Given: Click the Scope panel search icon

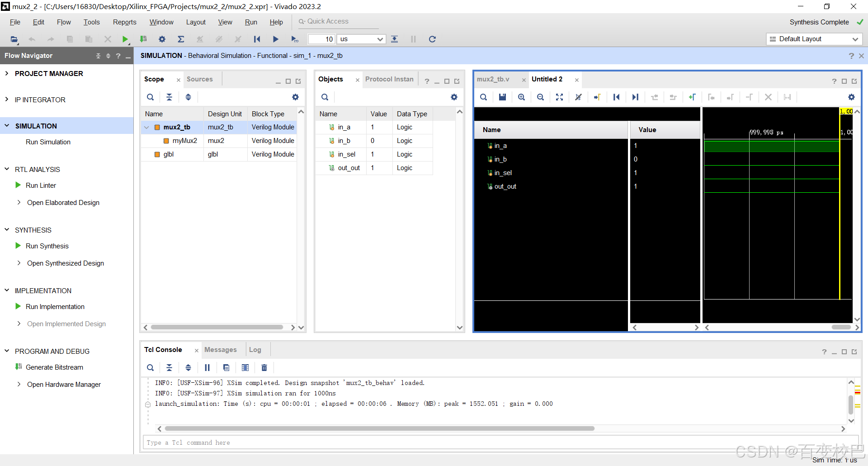Looking at the screenshot, I should (x=150, y=97).
